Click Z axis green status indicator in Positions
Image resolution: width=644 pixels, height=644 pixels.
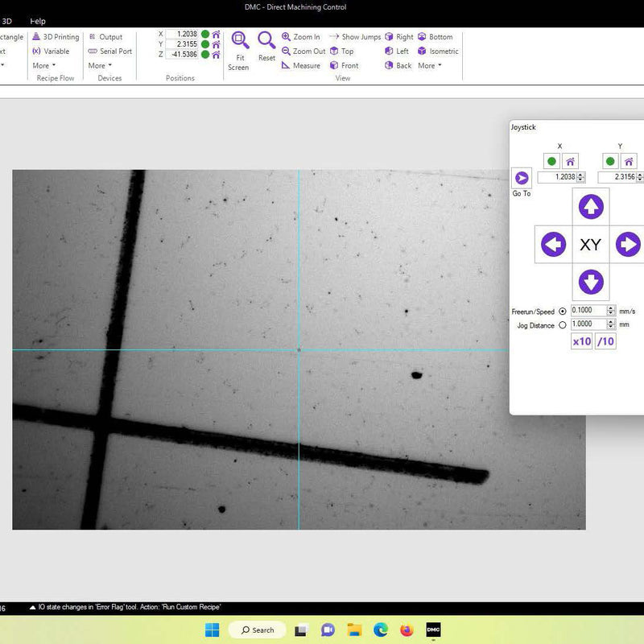pyautogui.click(x=205, y=54)
